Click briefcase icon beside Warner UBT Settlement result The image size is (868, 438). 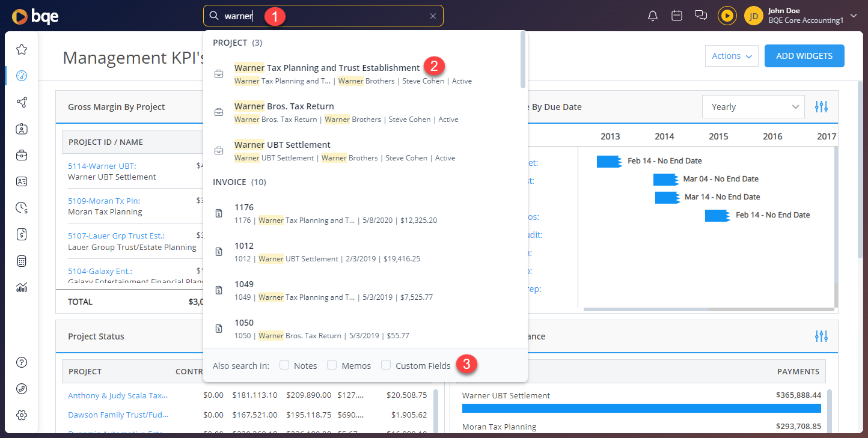[x=219, y=151]
